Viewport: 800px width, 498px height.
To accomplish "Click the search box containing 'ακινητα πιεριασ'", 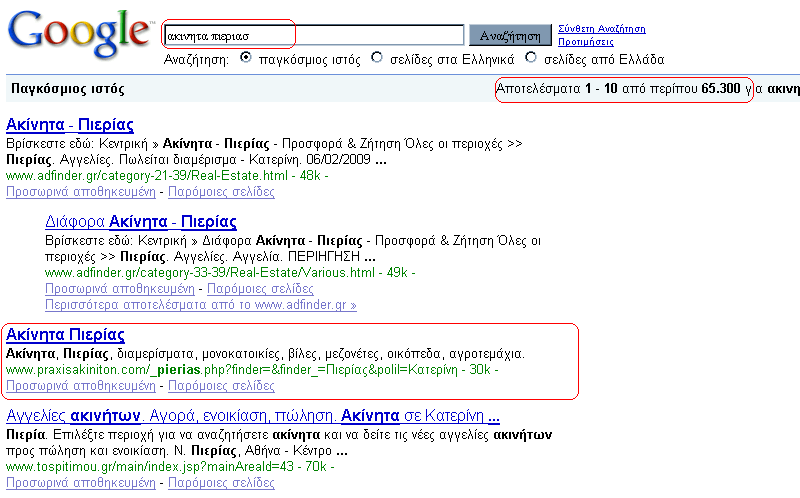I will (x=313, y=36).
